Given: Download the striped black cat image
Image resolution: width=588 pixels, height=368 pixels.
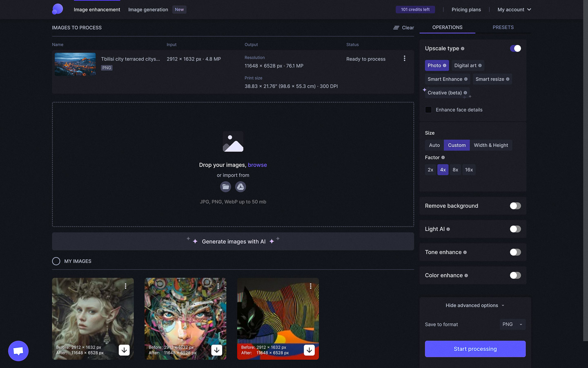Looking at the screenshot, I should pyautogui.click(x=310, y=350).
